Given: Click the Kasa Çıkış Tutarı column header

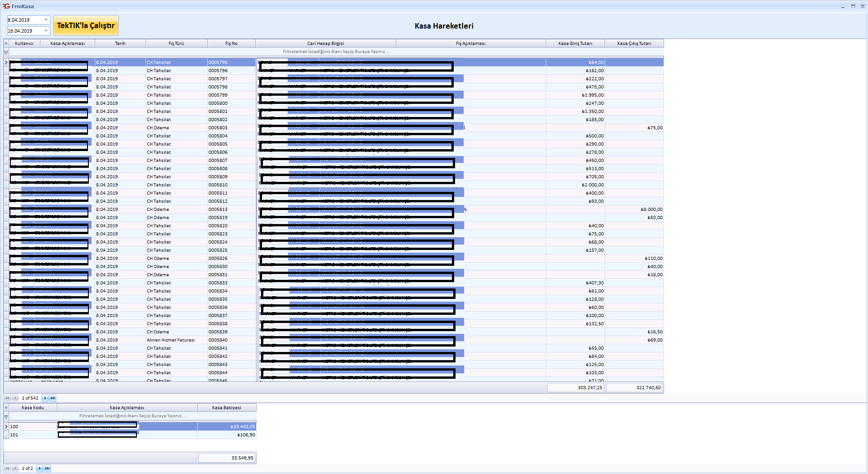Looking at the screenshot, I should point(634,44).
